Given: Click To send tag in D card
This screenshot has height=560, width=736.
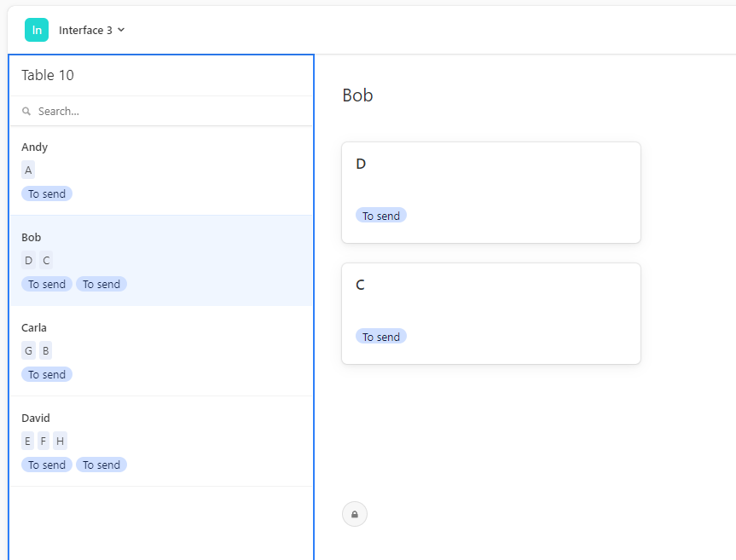Looking at the screenshot, I should 381,216.
